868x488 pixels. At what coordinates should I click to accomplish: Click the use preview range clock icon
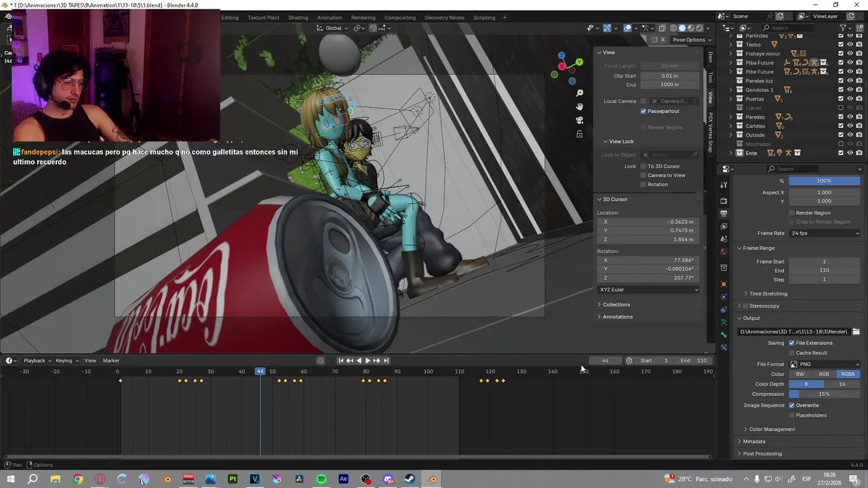[x=629, y=361]
